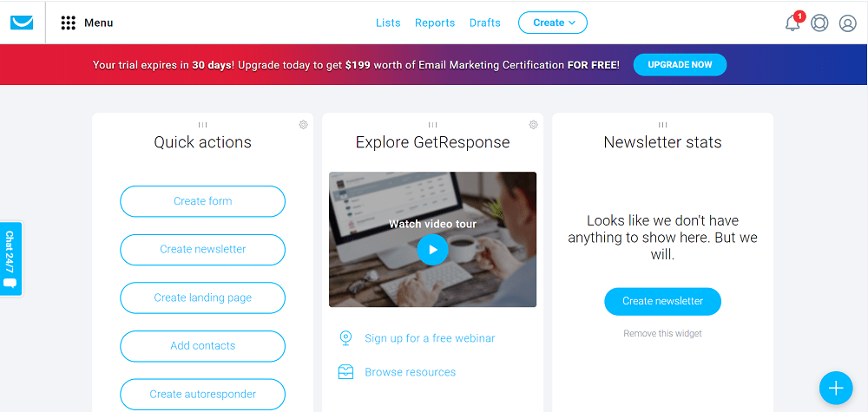Viewport: 868px width, 412px height.
Task: Click Sign up for a free webinar
Action: pos(430,338)
